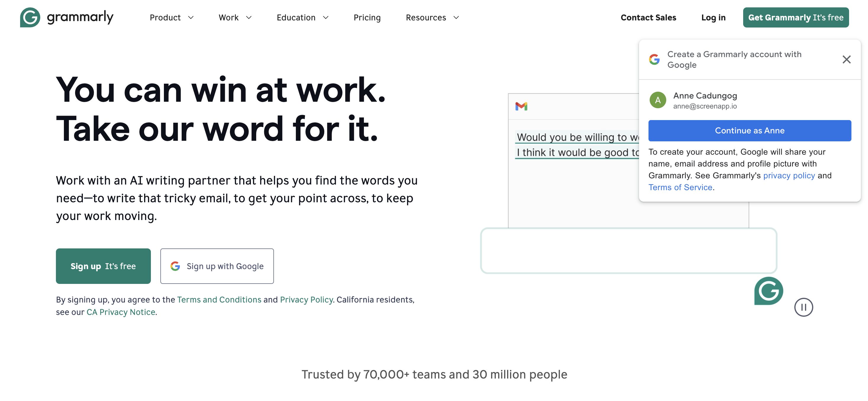Viewport: 868px width, 401px height.
Task: Click the Google logo in popup header
Action: click(x=654, y=60)
